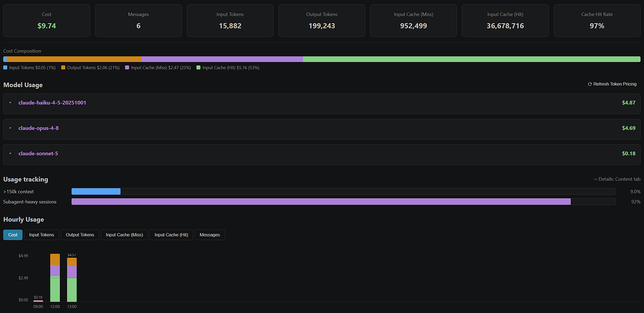Click the Cost card showing $9.74
The height and width of the screenshot is (313, 644).
46,21
